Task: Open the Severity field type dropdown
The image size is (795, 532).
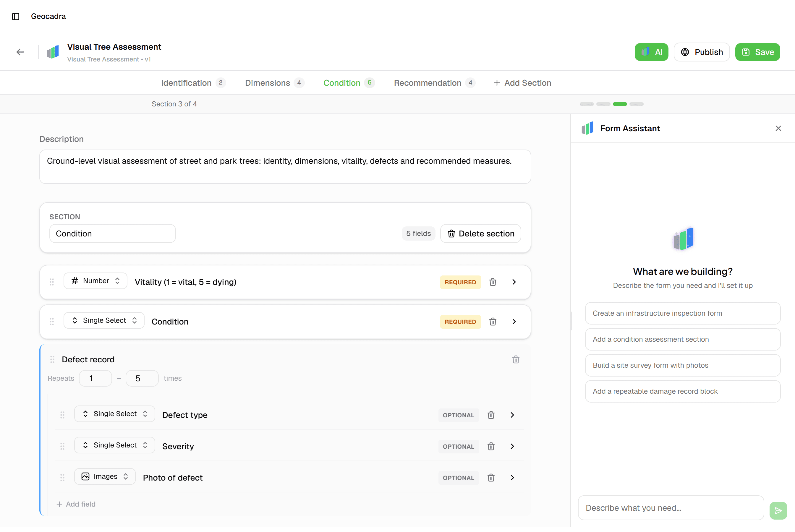Action: click(x=114, y=445)
